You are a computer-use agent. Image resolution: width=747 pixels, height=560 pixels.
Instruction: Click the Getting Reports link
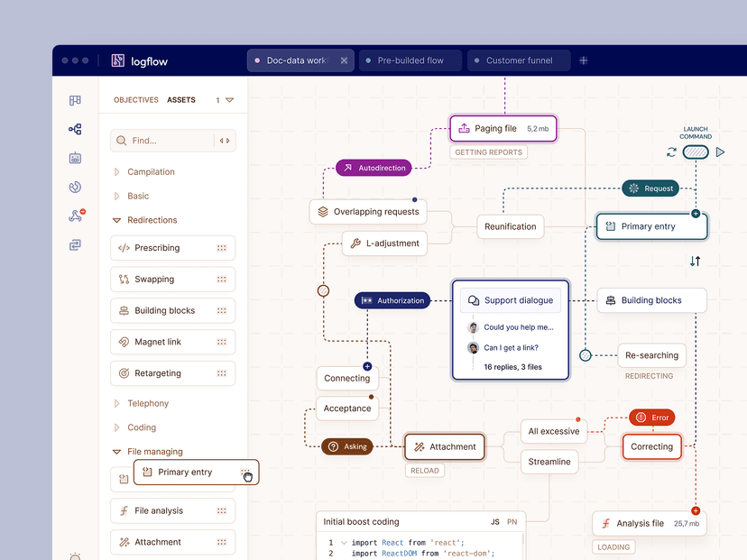coord(488,151)
